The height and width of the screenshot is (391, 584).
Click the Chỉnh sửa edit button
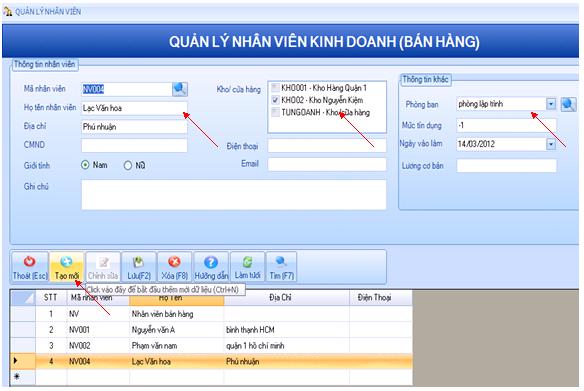point(103,267)
